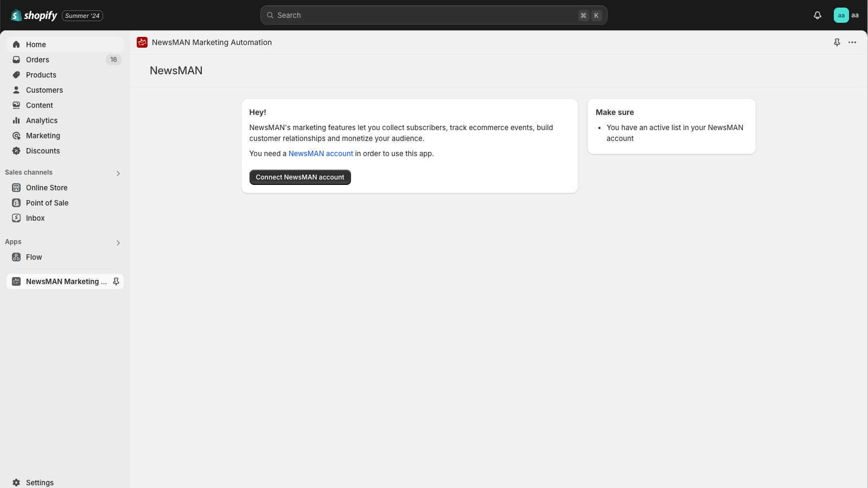Image resolution: width=868 pixels, height=488 pixels.
Task: Click the Make sure card heading
Action: coord(615,112)
